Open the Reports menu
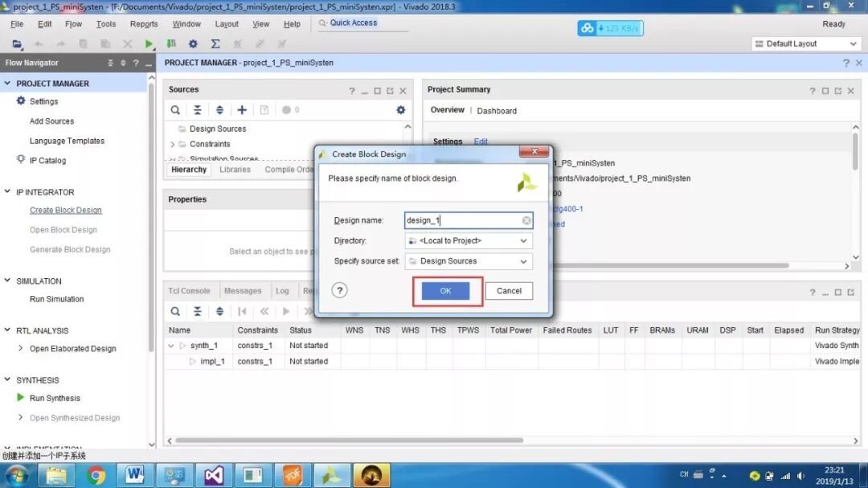868x488 pixels. click(144, 24)
